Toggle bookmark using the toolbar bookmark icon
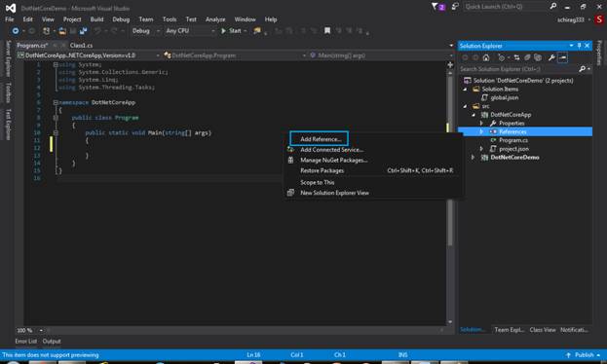Viewport: 607px width, 364px height. tap(327, 30)
